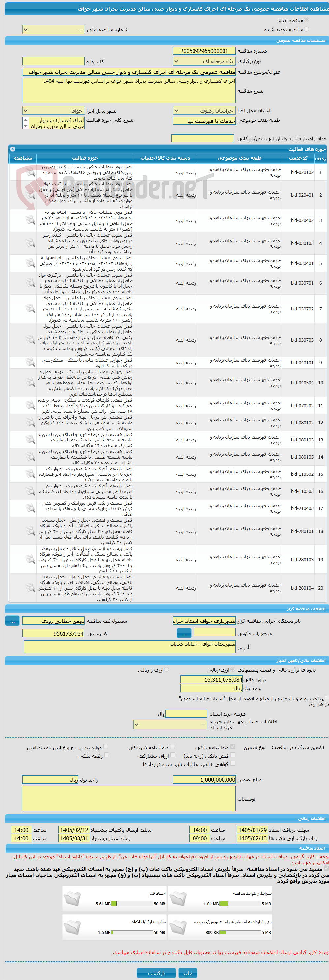Toggle the ضمانتنامه بانکی checkbox

(x=232, y=746)
